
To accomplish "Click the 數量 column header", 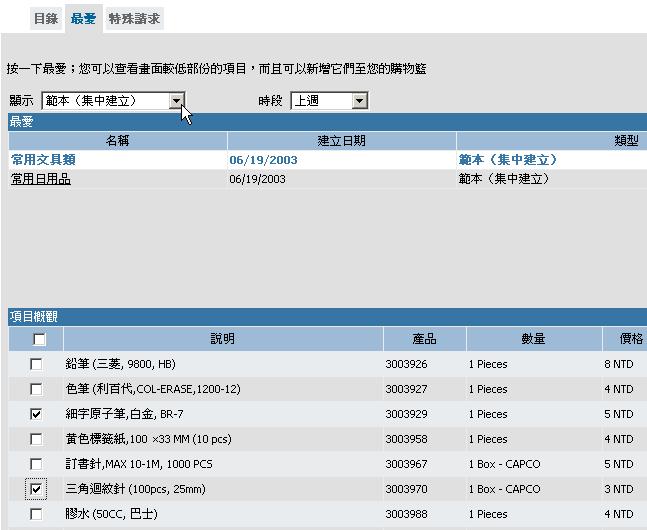I will (x=533, y=340).
